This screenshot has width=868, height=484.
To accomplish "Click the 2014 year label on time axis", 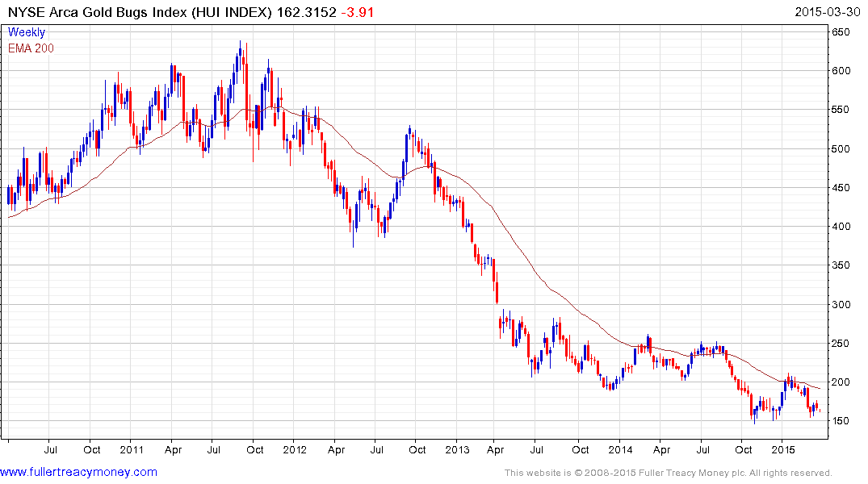I will click(x=620, y=449).
